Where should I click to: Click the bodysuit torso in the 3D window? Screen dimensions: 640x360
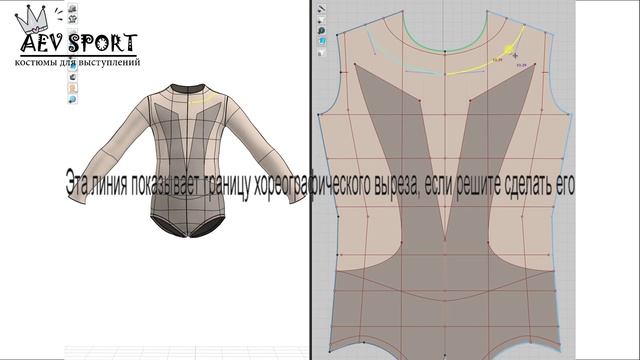187,163
